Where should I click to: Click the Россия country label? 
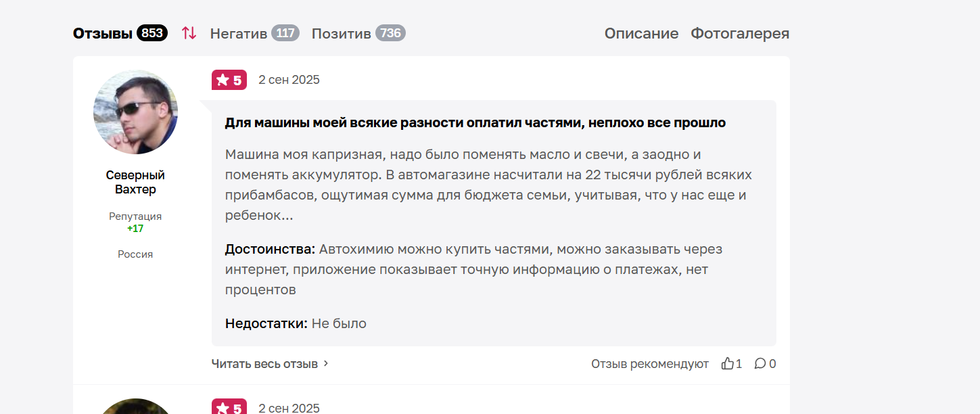click(x=135, y=254)
